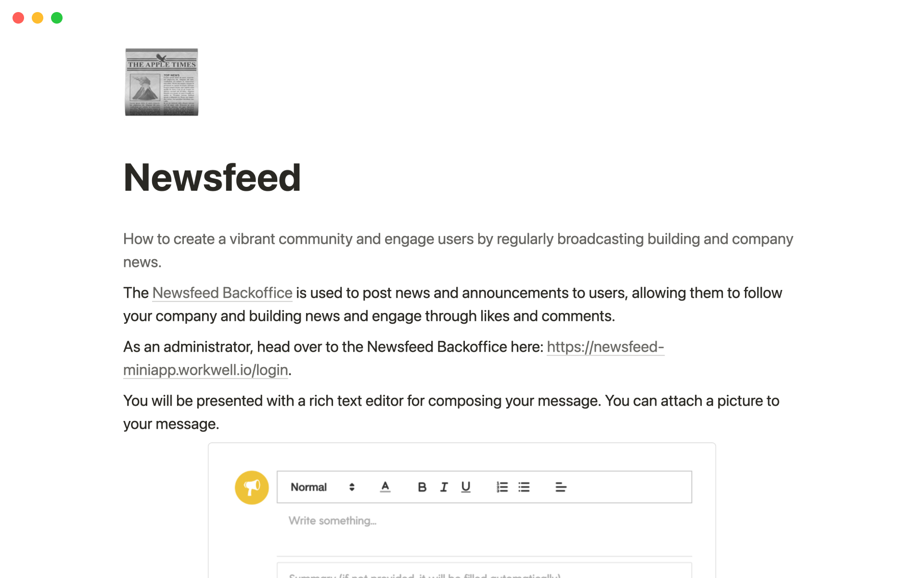Open the Newsfeed Backoffice link
This screenshot has width=924, height=578.
pyautogui.click(x=222, y=293)
